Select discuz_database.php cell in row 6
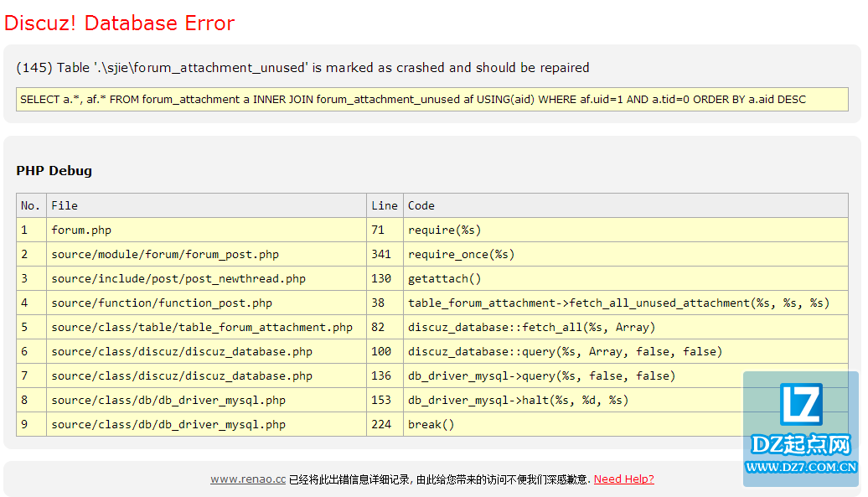Image resolution: width=868 pixels, height=497 pixels. 206,351
